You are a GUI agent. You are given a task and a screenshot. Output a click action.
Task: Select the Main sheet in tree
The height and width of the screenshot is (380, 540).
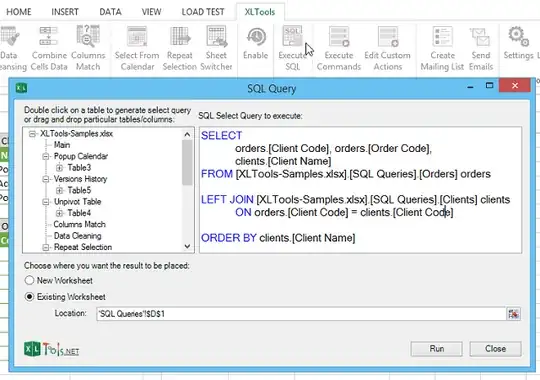click(x=62, y=145)
